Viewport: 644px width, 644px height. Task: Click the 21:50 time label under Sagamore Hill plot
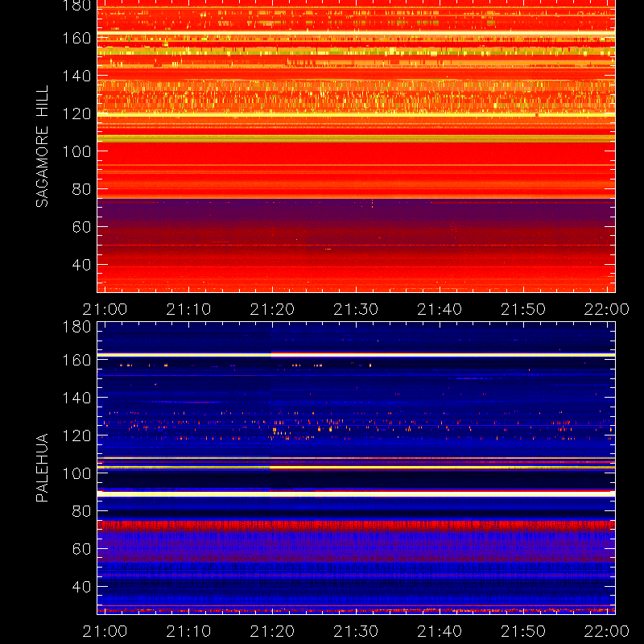tap(523, 309)
